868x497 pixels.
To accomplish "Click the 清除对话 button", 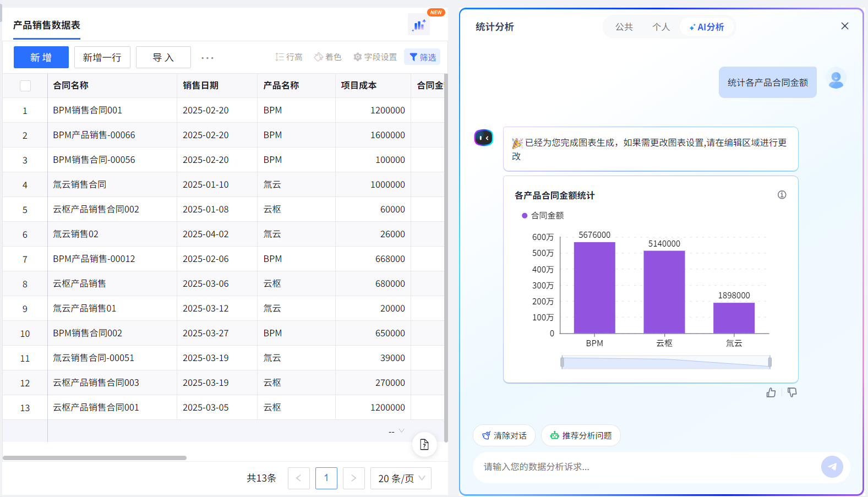I will click(x=504, y=435).
